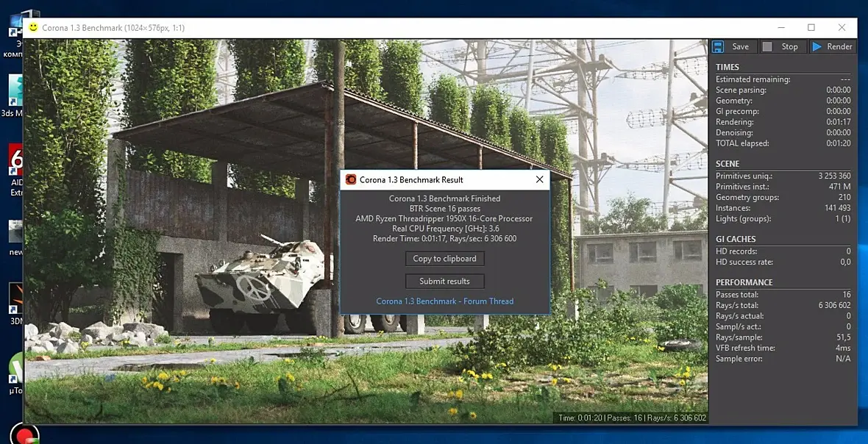Click the Corona logo in the result dialog
Screen dimensions: 868x444
coord(350,179)
